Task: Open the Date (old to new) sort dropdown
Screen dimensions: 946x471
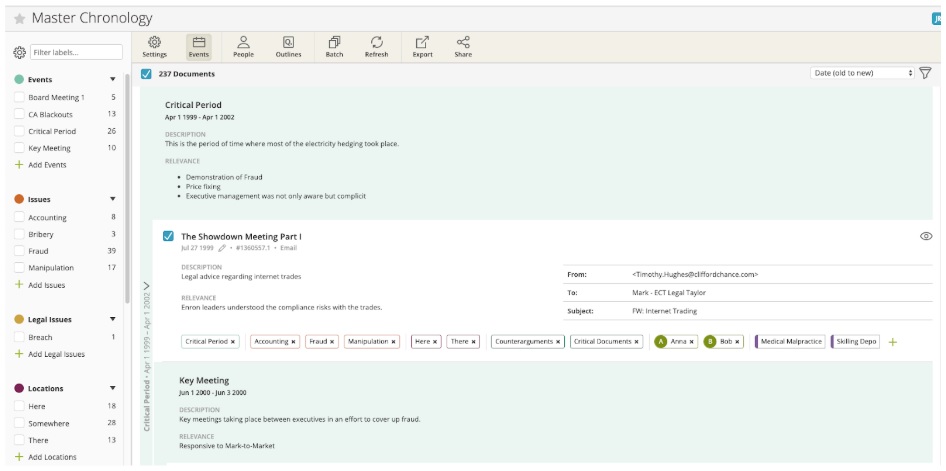Action: coord(862,73)
